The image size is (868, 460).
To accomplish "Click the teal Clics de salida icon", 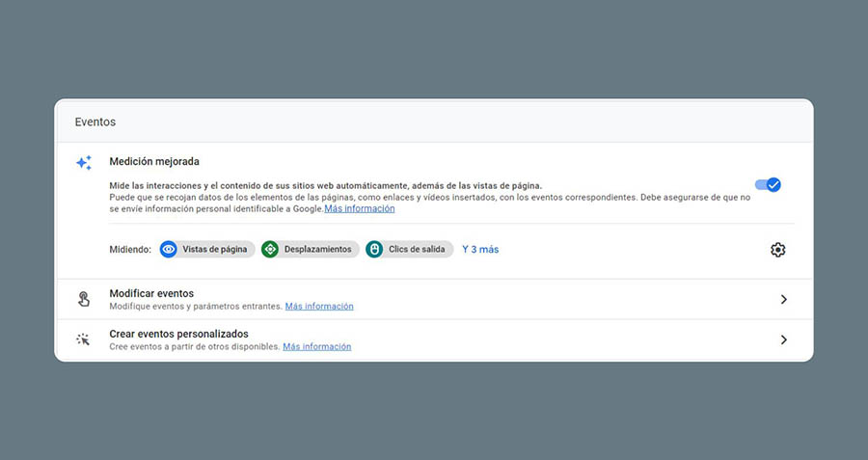I will tap(374, 249).
